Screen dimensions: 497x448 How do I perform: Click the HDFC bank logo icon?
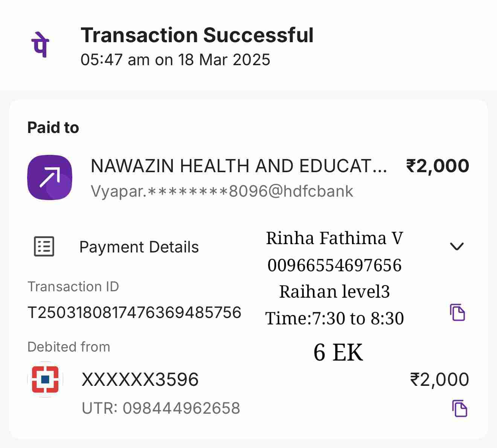click(x=45, y=379)
